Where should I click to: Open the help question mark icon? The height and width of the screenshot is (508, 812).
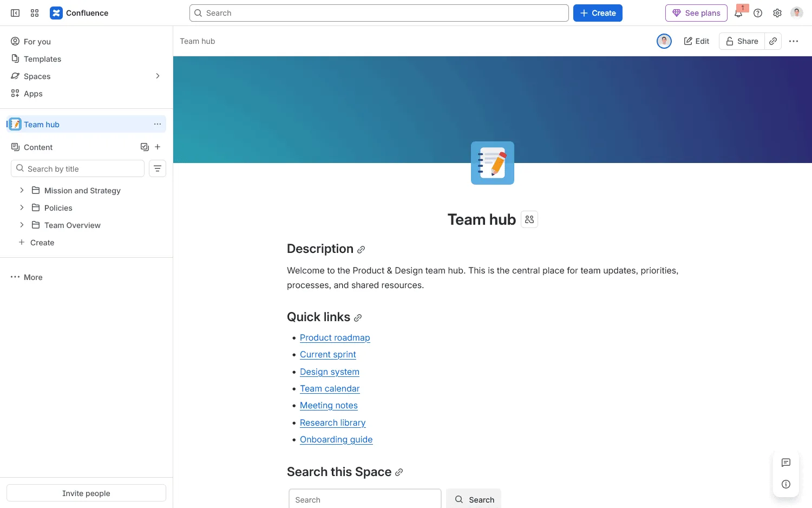758,13
